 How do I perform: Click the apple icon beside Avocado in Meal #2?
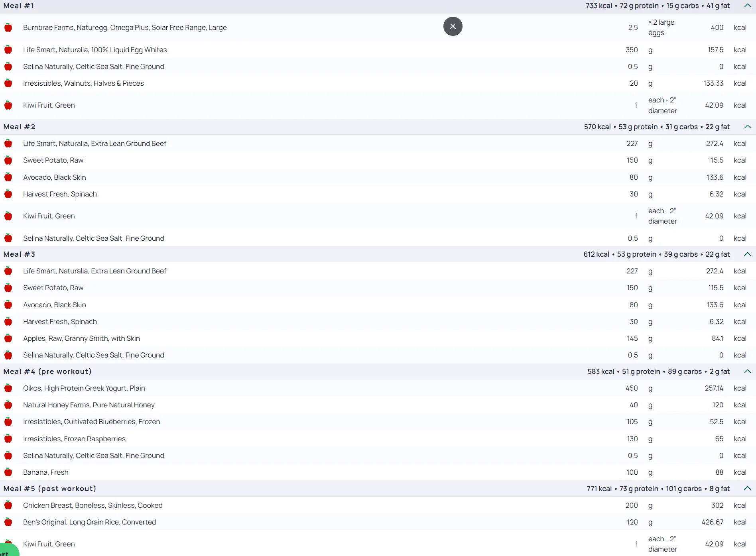(8, 177)
